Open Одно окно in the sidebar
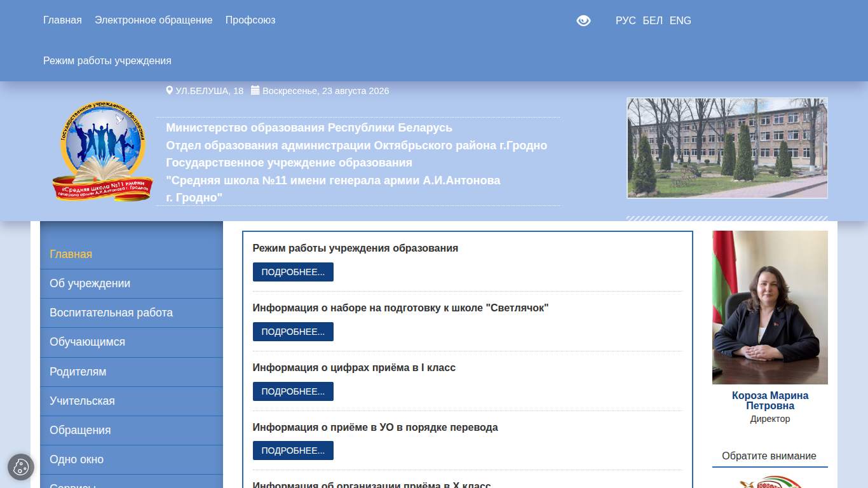This screenshot has height=488, width=868. coord(132,459)
